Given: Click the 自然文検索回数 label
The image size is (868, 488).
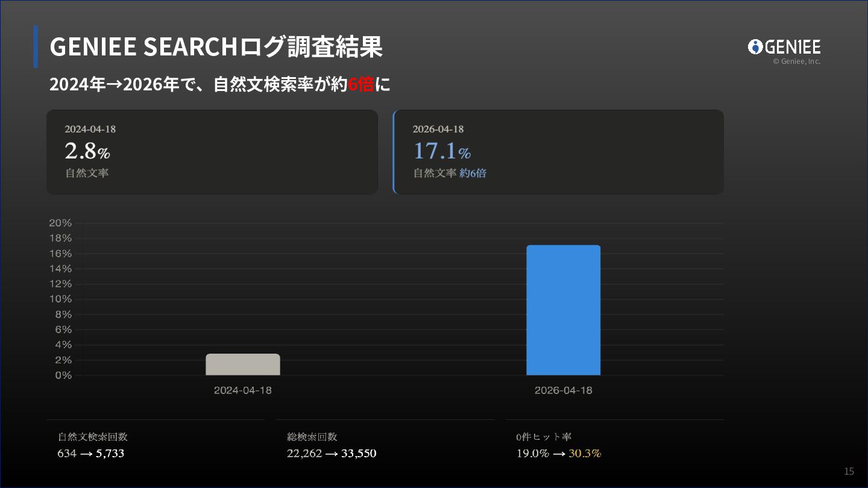Looking at the screenshot, I should pos(93,437).
